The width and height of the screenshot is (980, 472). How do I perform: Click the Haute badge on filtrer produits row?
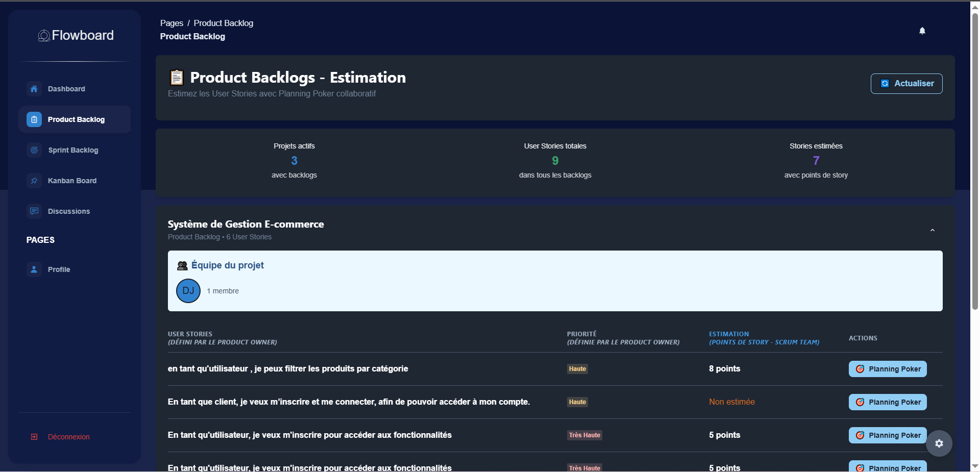577,369
